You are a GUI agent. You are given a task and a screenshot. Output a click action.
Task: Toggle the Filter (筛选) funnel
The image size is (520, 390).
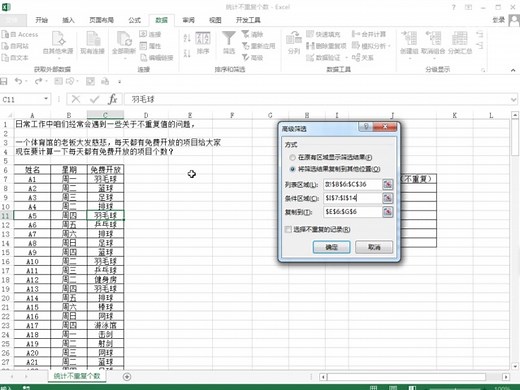[229, 43]
